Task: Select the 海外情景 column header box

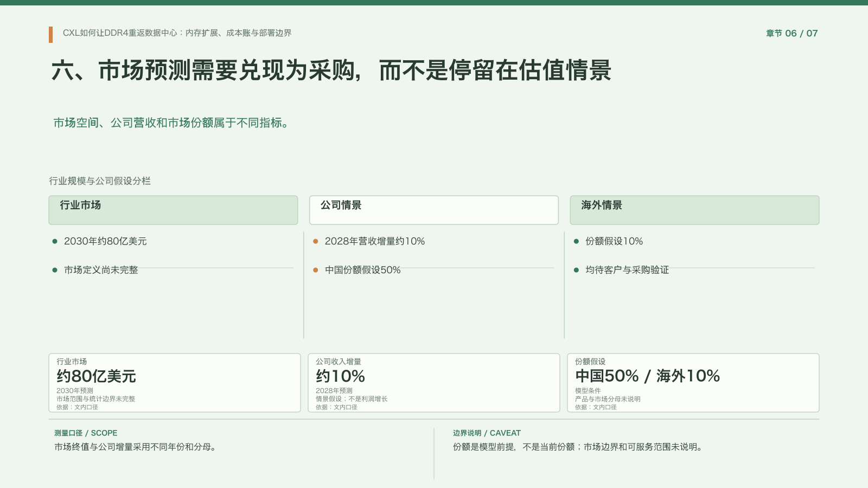Action: coord(694,210)
